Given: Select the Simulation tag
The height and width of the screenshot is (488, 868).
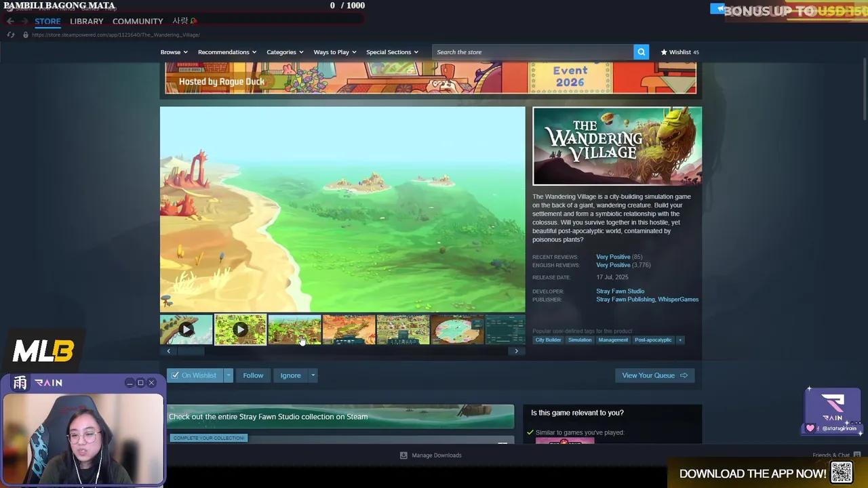Looking at the screenshot, I should tap(580, 340).
